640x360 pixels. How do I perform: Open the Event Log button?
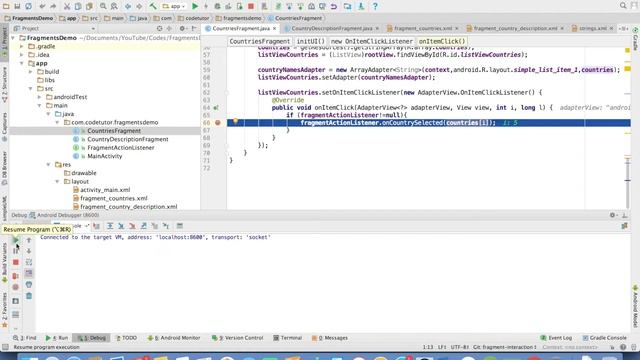(556, 338)
